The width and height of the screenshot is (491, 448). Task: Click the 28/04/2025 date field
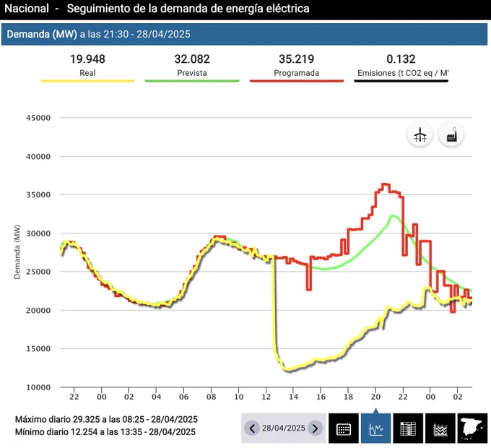tap(283, 428)
